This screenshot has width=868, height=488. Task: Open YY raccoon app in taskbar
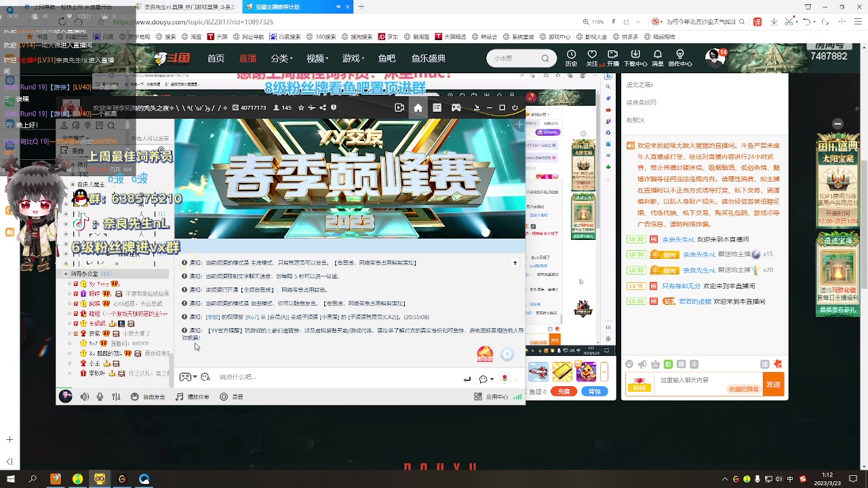click(100, 479)
